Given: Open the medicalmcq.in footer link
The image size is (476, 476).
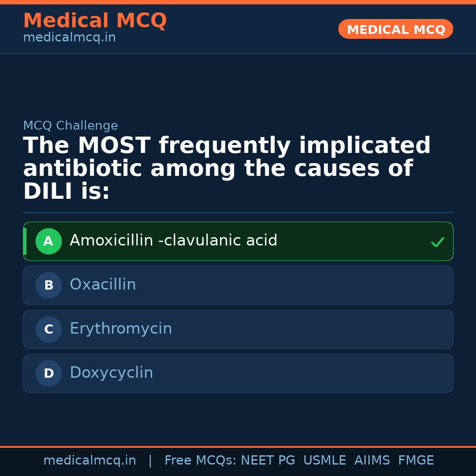Looking at the screenshot, I should [89, 461].
